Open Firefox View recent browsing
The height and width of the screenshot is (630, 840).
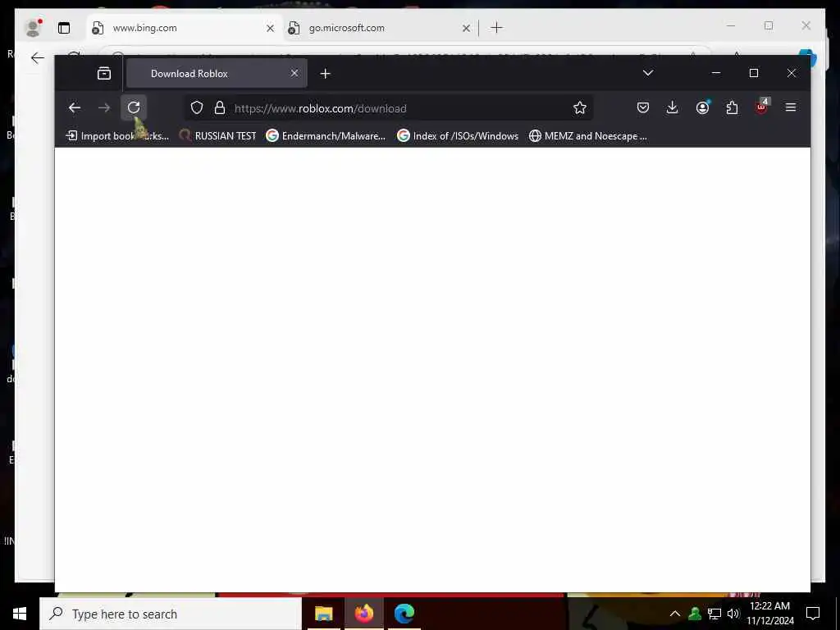(104, 73)
